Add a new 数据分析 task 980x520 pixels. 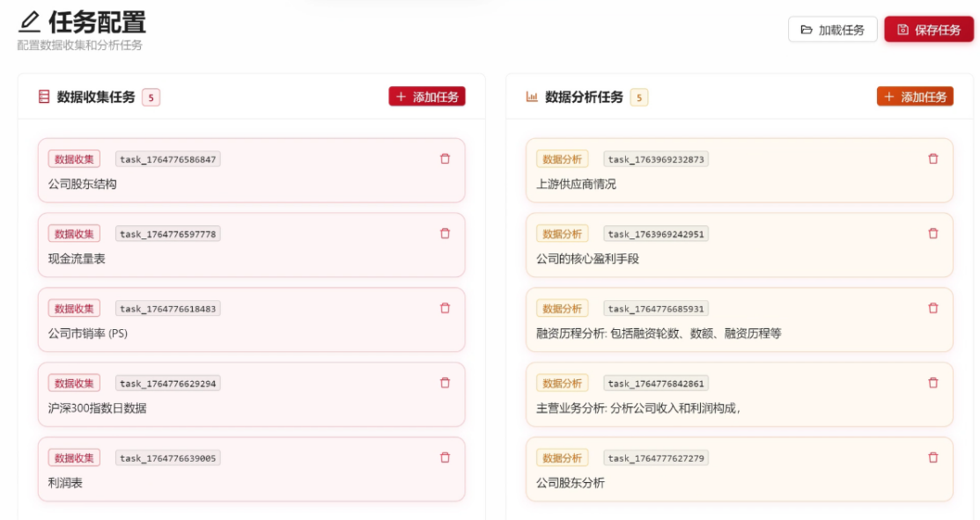pos(915,97)
